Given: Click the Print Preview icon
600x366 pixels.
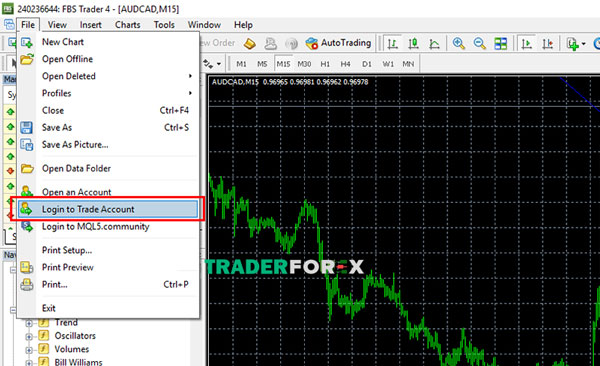Looking at the screenshot, I should tap(26, 267).
